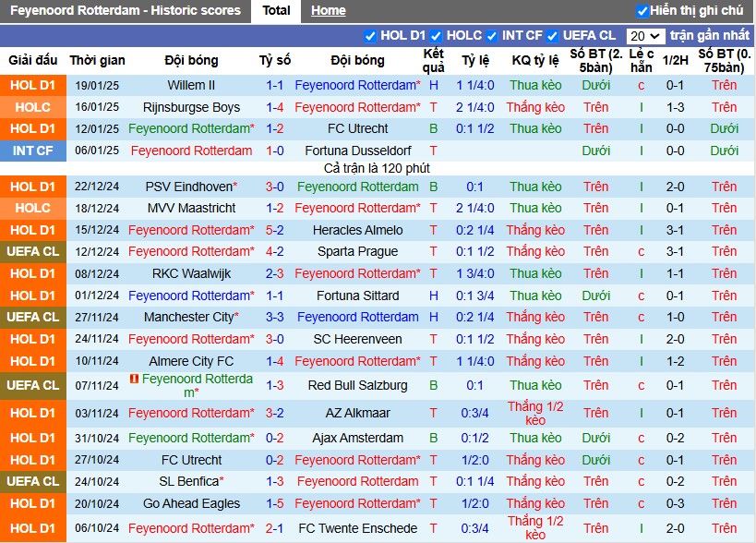756x543 pixels.
Task: Open the SC Heerenveen team link
Action: (x=358, y=340)
